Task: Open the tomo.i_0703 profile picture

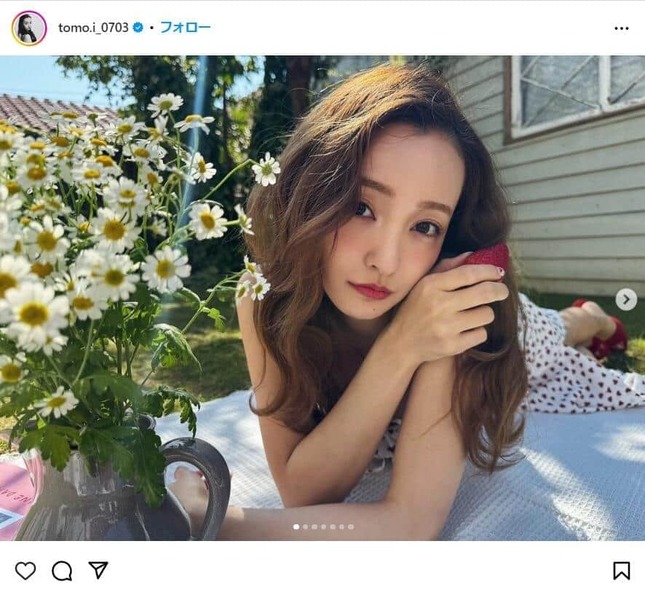Action: [x=29, y=28]
